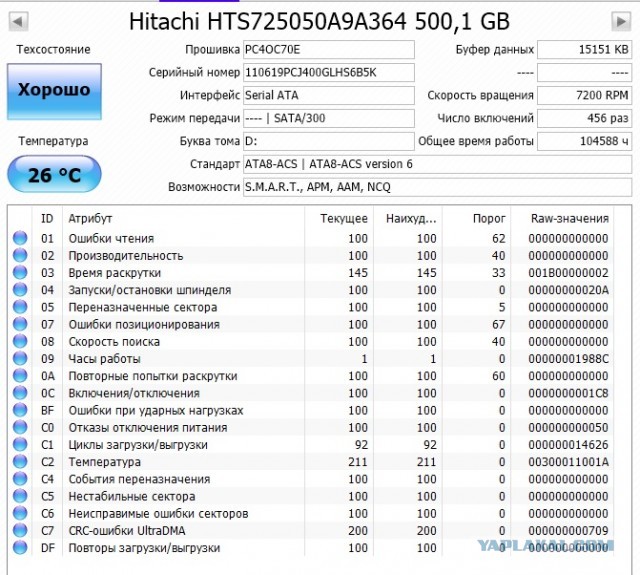Go to the next disk with right arrow
Image resolution: width=640 pixels, height=575 pixels.
[x=621, y=21]
